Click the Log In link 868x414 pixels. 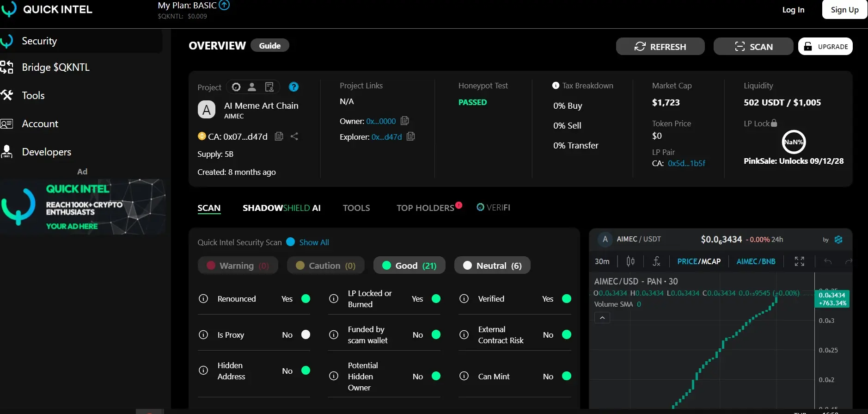click(x=793, y=10)
